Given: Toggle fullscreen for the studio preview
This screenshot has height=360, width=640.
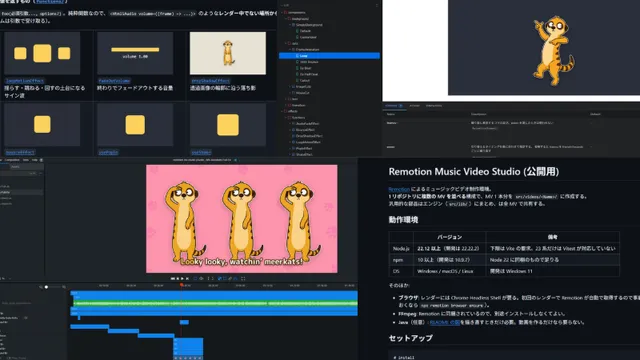Looking at the screenshot, I should pyautogui.click(x=243, y=278).
